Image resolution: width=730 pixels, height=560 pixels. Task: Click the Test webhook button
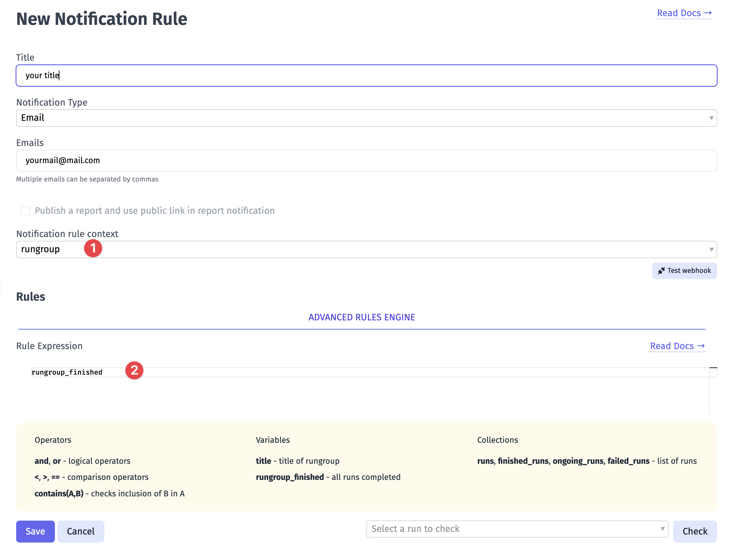[x=684, y=271]
